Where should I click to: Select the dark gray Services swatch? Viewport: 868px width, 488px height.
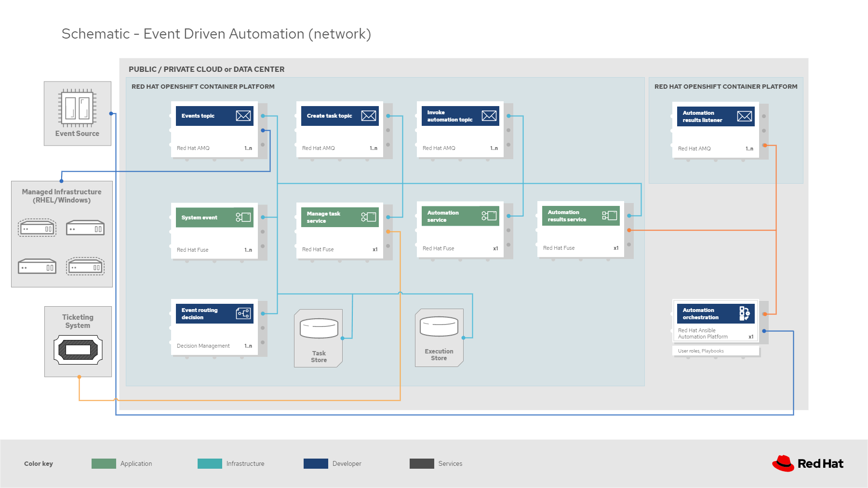422,463
